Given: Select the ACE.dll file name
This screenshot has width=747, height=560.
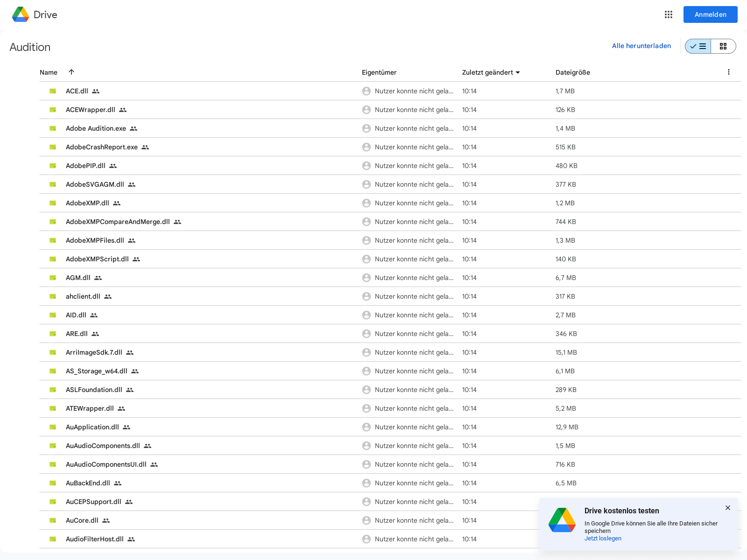Looking at the screenshot, I should point(77,91).
